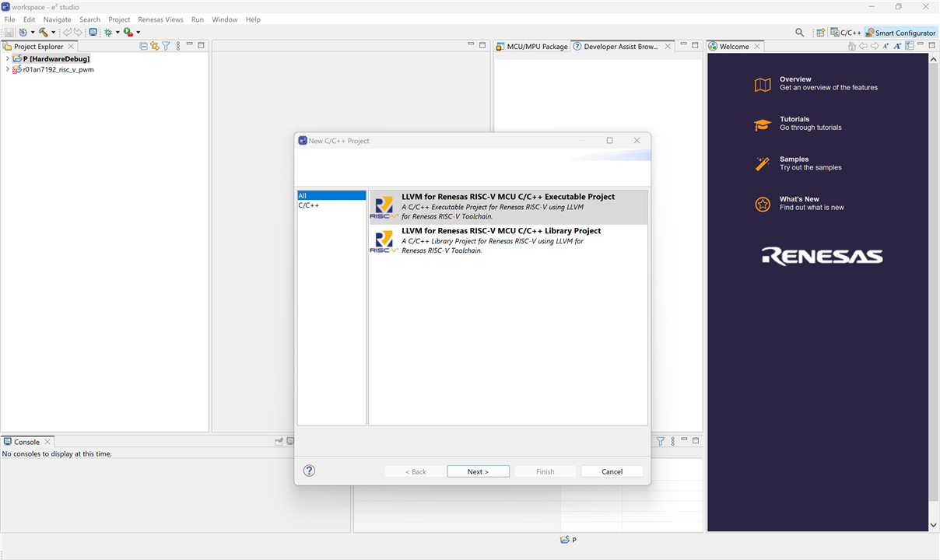This screenshot has width=940, height=560.
Task: Expand the r01an7192_risc_v_pwm project node
Action: click(x=8, y=70)
